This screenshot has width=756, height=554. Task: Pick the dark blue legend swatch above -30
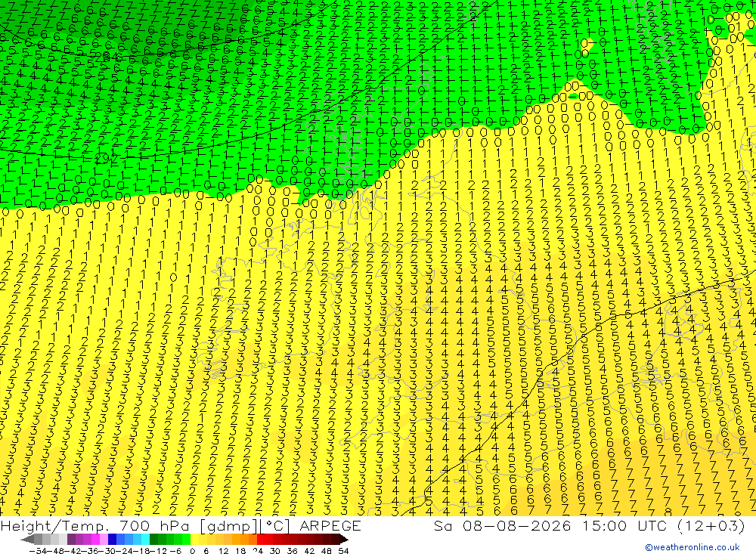point(112,539)
